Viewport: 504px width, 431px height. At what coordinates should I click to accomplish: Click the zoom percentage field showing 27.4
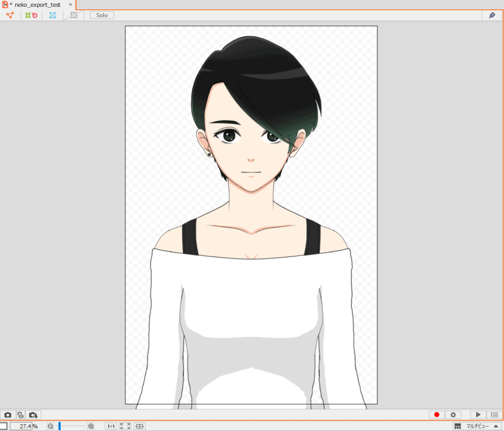pos(21,426)
